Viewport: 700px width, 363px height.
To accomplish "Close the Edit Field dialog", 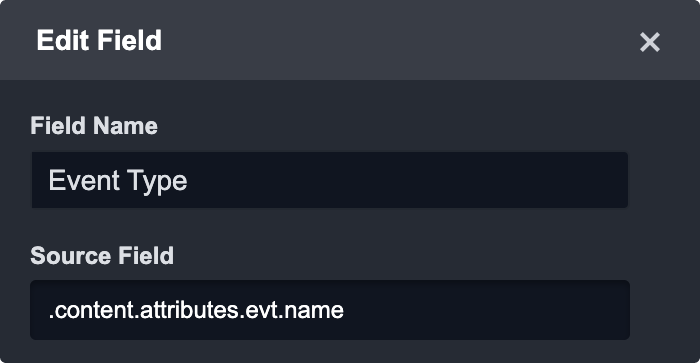I will click(650, 42).
